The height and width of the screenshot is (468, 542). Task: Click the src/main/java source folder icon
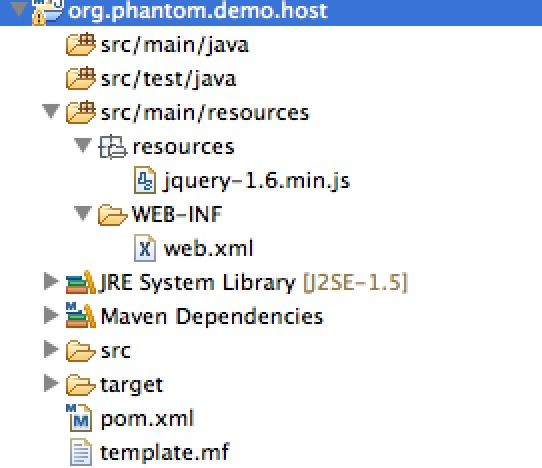pos(81,44)
